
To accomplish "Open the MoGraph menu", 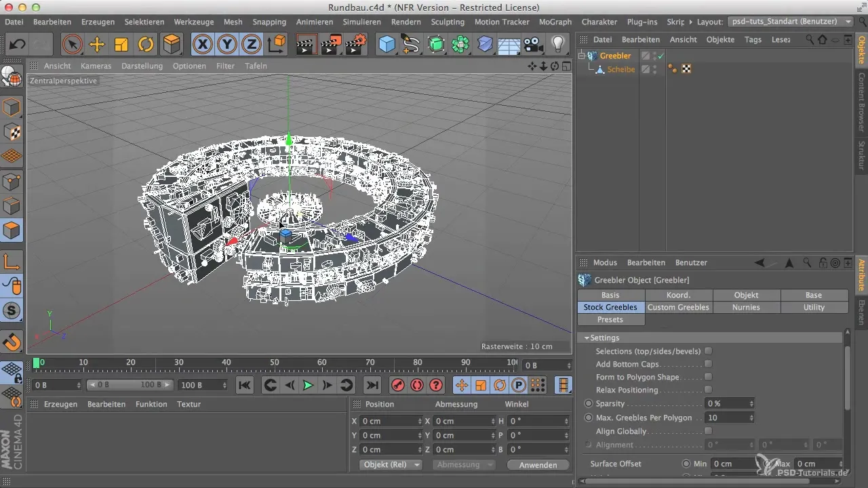I will (x=555, y=22).
